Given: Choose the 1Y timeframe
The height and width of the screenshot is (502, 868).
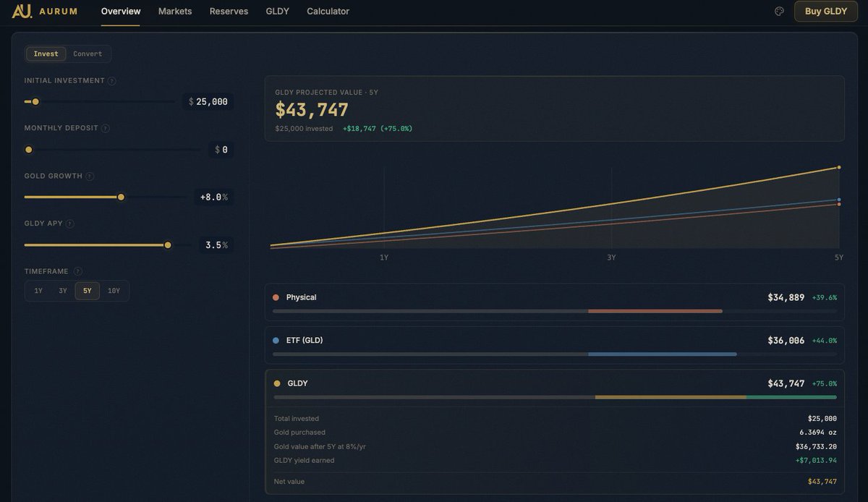Looking at the screenshot, I should pos(38,291).
